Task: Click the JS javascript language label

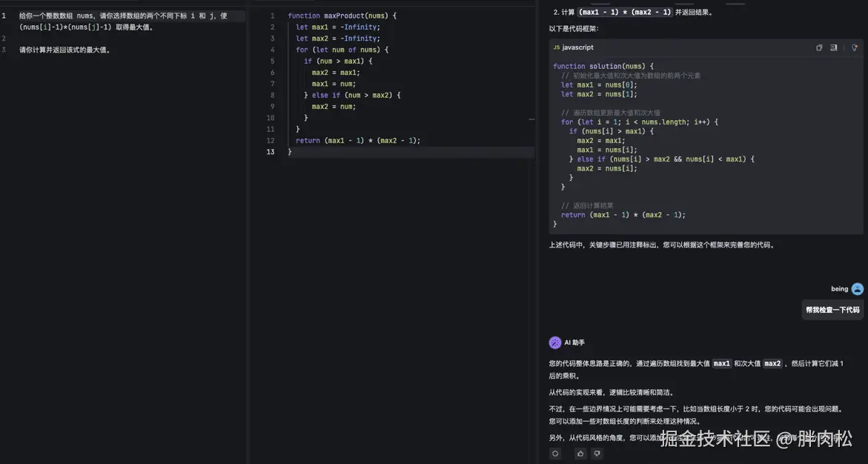Action: coord(573,47)
